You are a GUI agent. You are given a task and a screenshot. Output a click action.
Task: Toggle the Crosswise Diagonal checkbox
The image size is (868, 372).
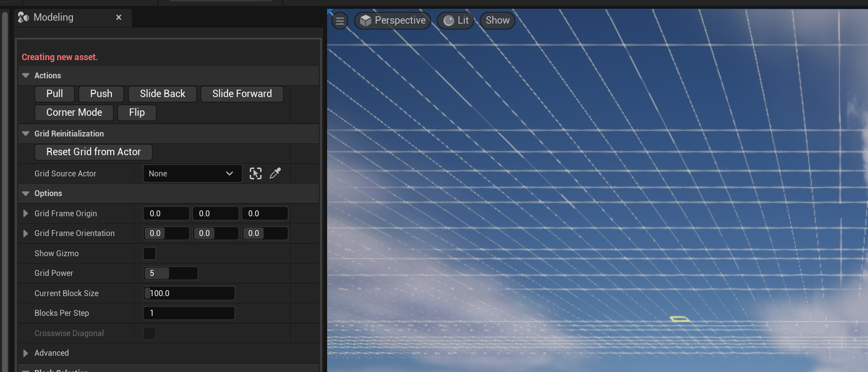pos(149,333)
